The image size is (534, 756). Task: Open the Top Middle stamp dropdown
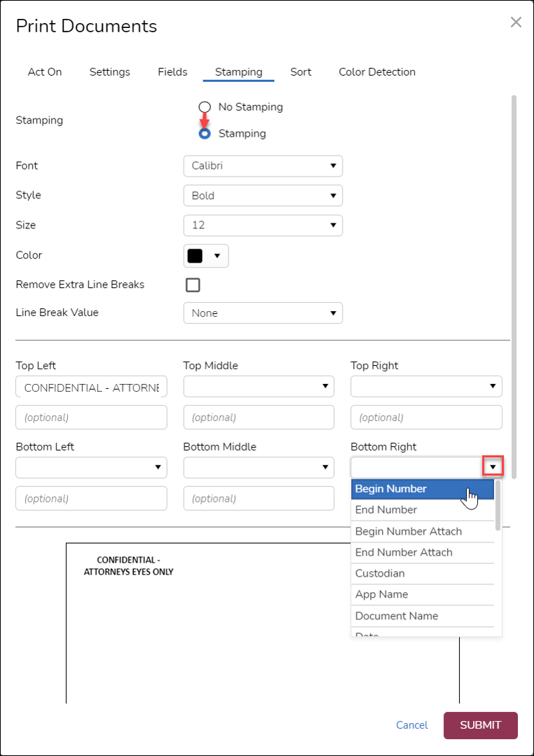pos(258,386)
